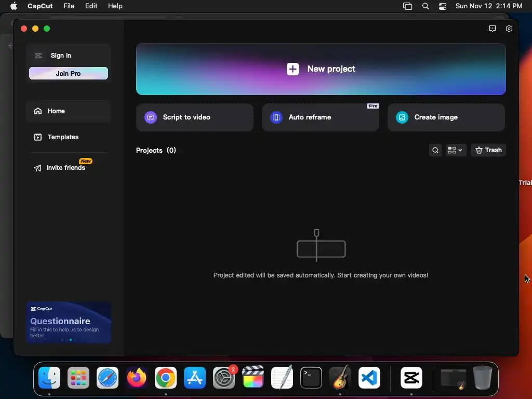Image resolution: width=532 pixels, height=399 pixels.
Task: Click the Spotlight search icon in menu bar
Action: click(425, 6)
